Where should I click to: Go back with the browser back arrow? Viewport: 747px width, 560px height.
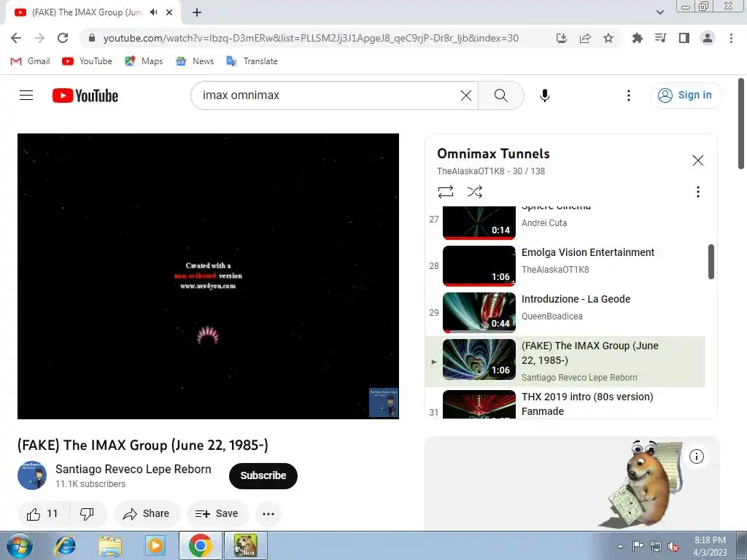pyautogui.click(x=16, y=38)
